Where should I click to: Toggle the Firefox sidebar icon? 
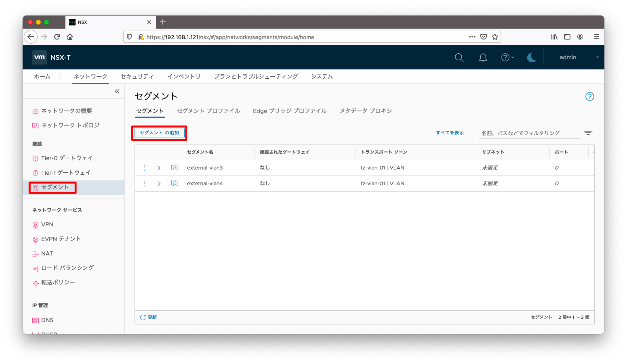coord(567,37)
